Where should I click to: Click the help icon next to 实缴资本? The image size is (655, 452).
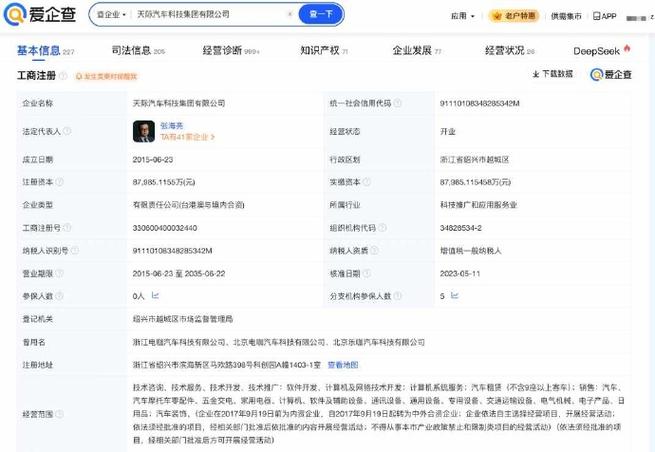[367, 182]
